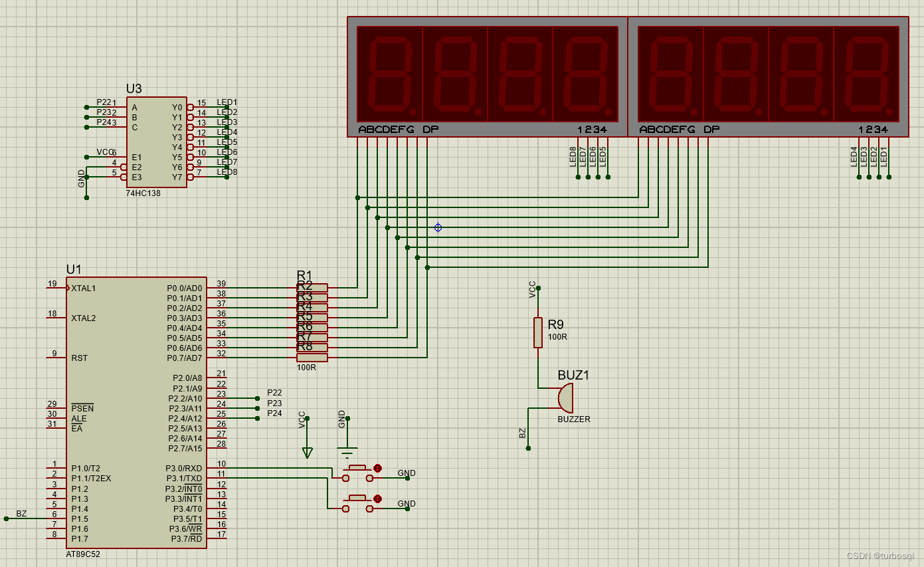
Task: Click the P0.0/AD0 pin label
Action: click(184, 288)
